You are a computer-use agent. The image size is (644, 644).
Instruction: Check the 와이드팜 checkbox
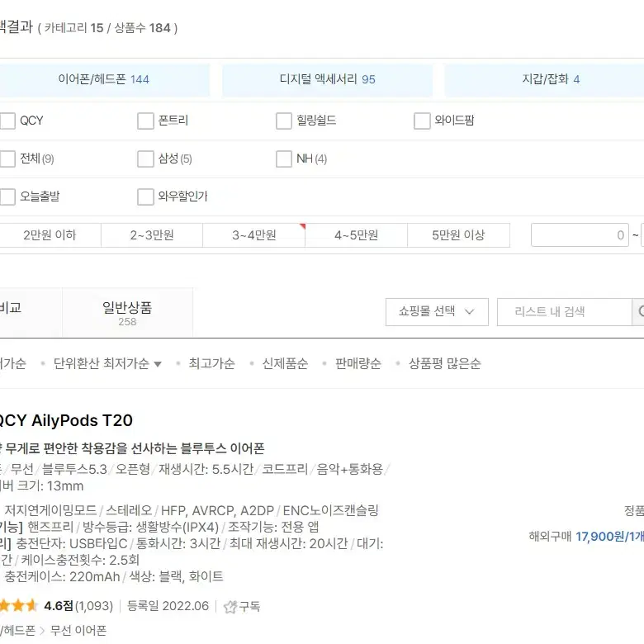[x=422, y=121]
